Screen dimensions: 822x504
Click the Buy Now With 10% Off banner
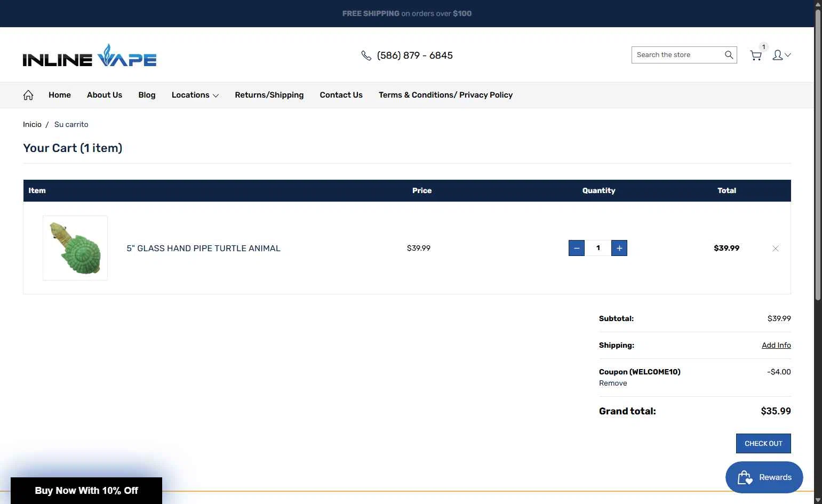click(x=86, y=491)
